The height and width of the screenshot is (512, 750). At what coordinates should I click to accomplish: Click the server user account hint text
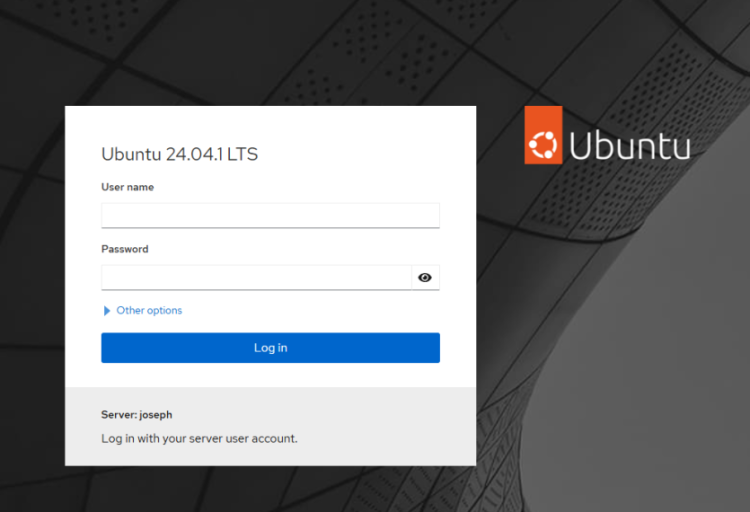click(199, 438)
